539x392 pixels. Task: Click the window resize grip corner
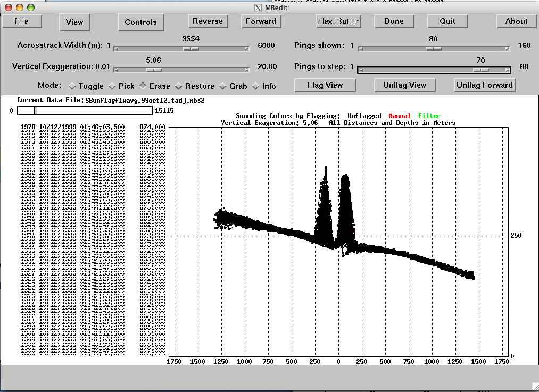click(x=535, y=388)
